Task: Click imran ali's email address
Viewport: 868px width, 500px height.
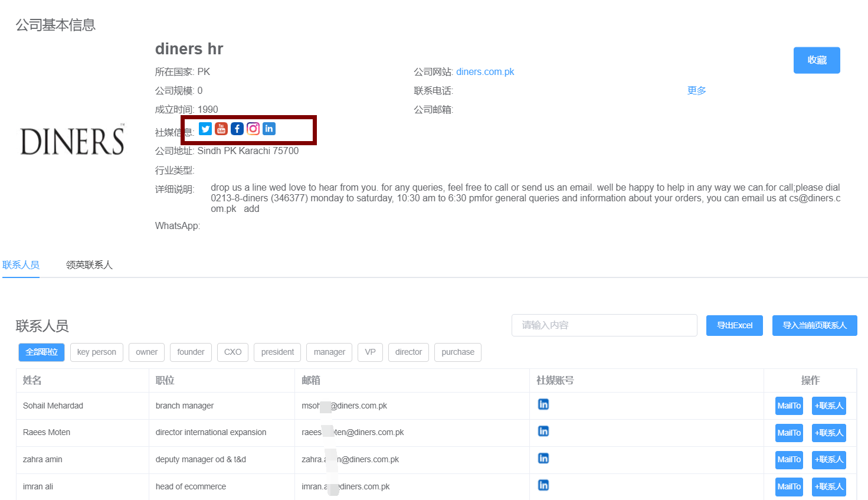Action: coord(346,486)
